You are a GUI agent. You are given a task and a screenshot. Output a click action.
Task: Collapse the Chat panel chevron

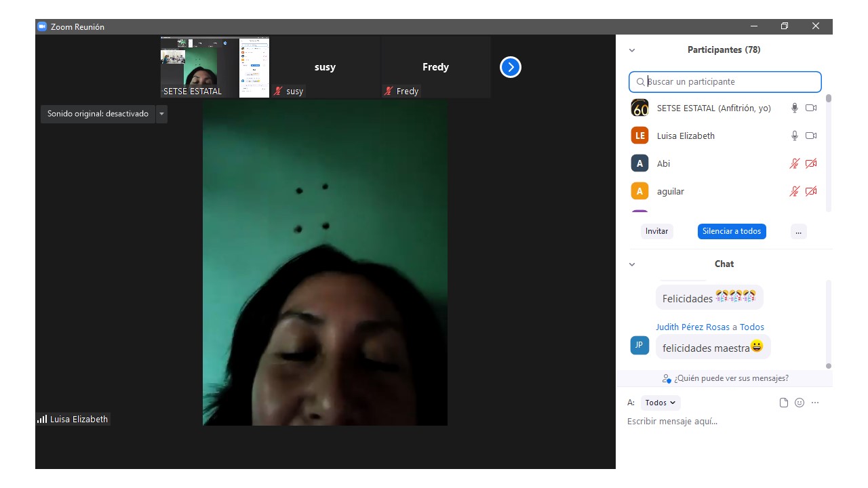tap(632, 264)
